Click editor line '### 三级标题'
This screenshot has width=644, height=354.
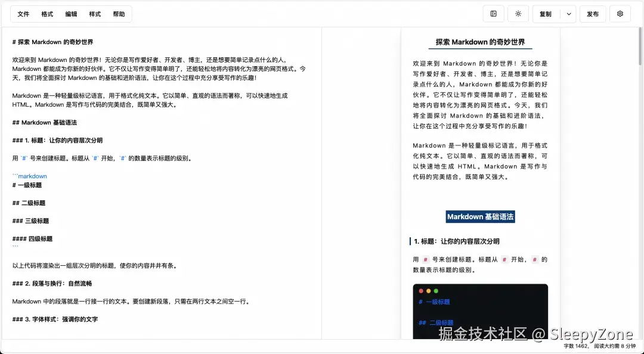click(31, 221)
